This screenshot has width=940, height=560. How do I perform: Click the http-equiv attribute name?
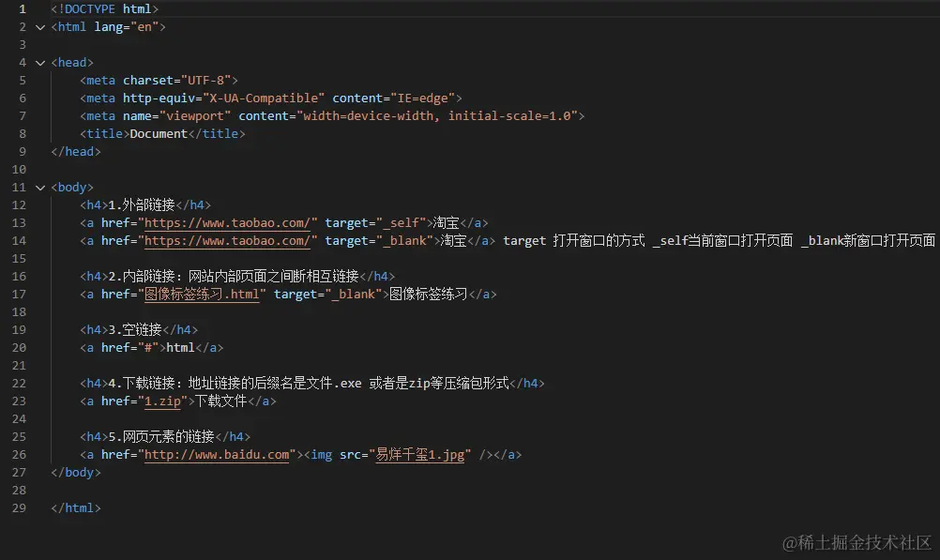tap(159, 98)
